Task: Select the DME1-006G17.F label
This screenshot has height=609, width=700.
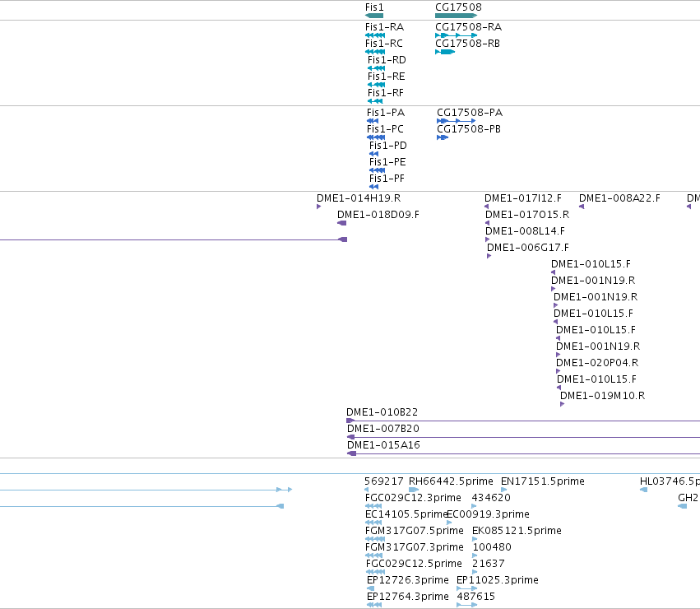Action: [x=528, y=248]
